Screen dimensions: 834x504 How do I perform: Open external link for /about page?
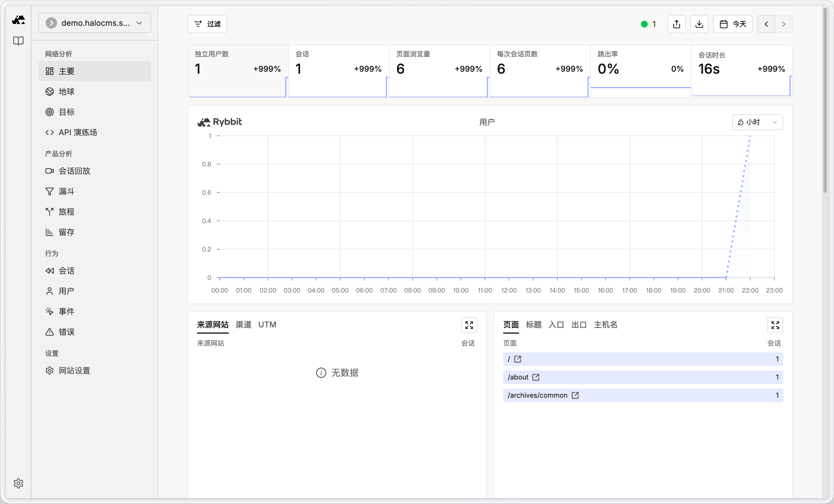(535, 377)
